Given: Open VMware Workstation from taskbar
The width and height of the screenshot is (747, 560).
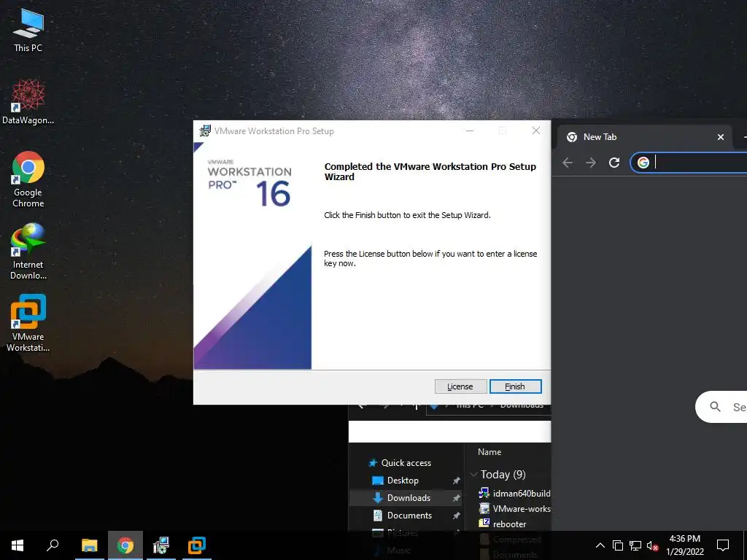Looking at the screenshot, I should 196,545.
